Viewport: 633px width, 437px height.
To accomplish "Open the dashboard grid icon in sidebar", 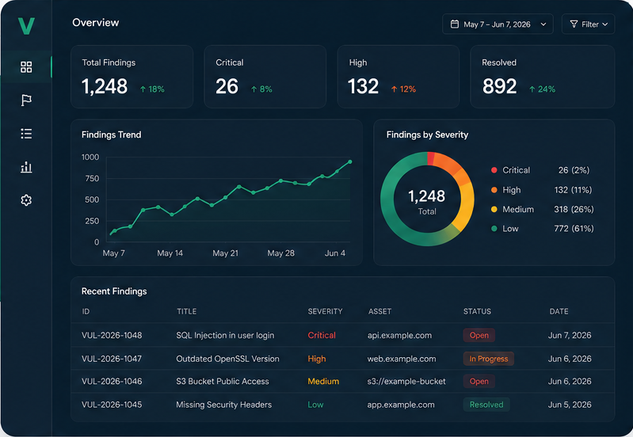I will (x=26, y=67).
